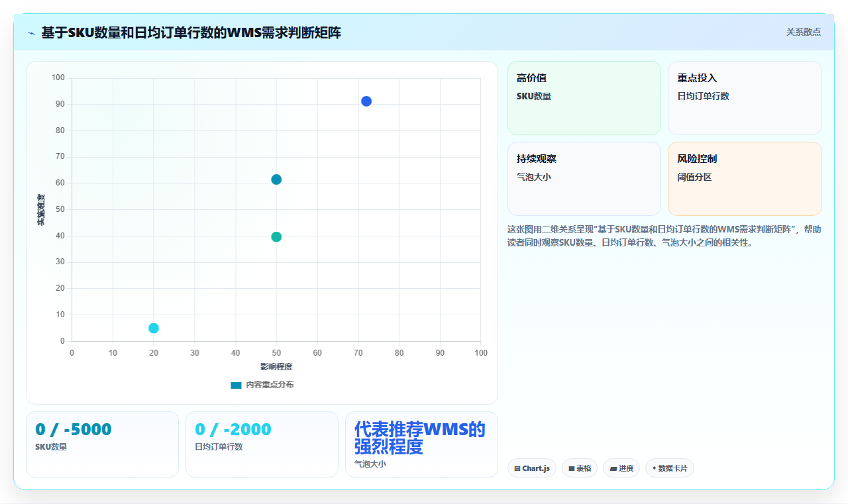Click the 进度 tag chip
The height and width of the screenshot is (504, 848).
tap(621, 468)
